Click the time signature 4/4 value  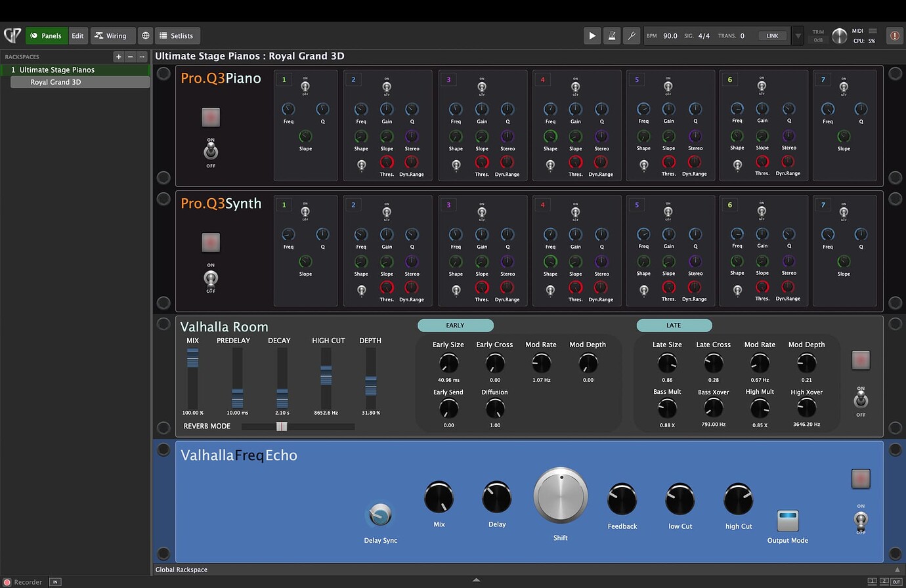704,36
